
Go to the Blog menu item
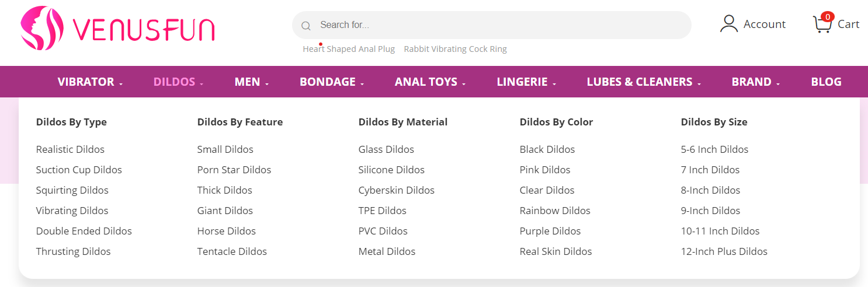point(826,82)
